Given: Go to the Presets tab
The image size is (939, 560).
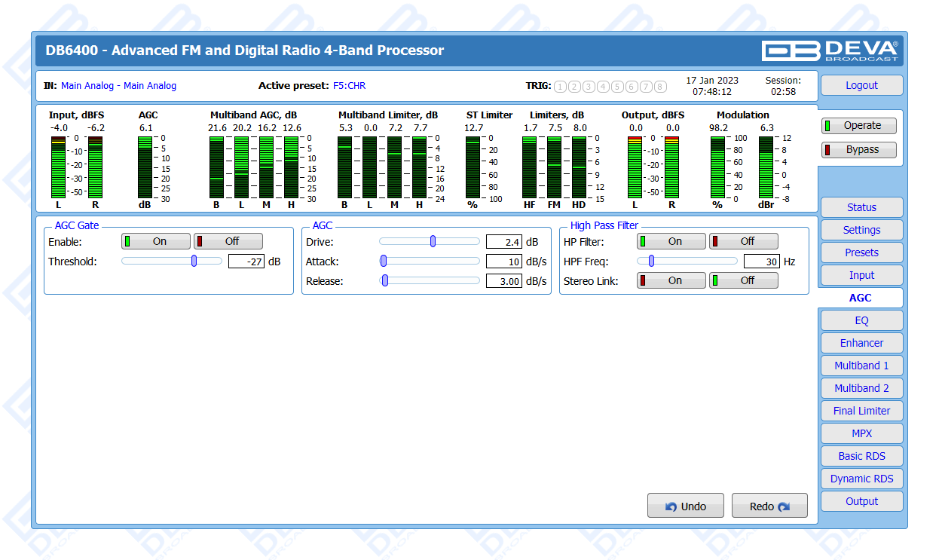Looking at the screenshot, I should [861, 252].
